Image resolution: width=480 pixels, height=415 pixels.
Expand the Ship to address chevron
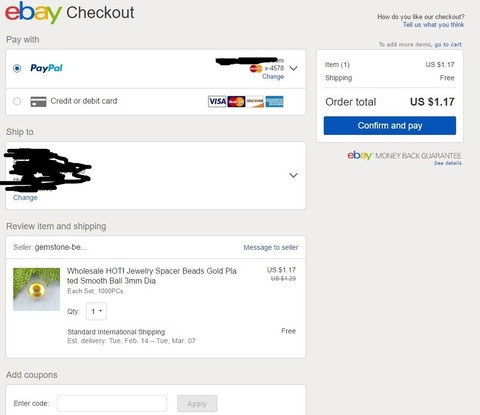point(293,175)
